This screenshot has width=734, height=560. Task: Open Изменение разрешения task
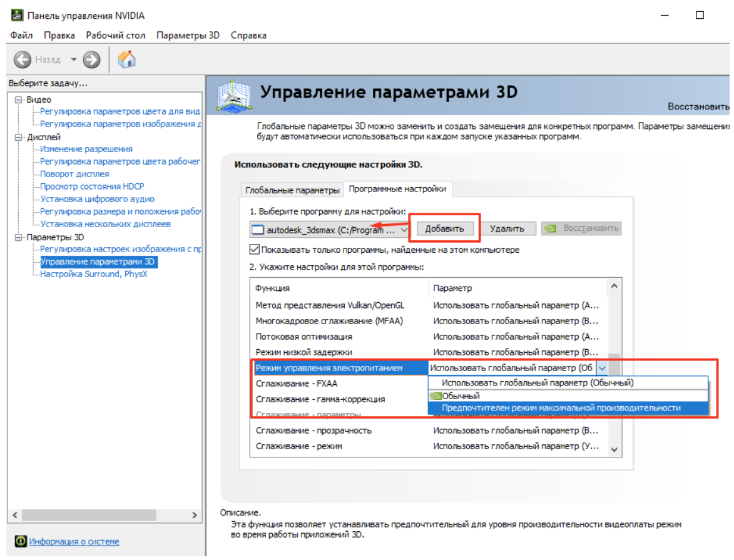86,149
